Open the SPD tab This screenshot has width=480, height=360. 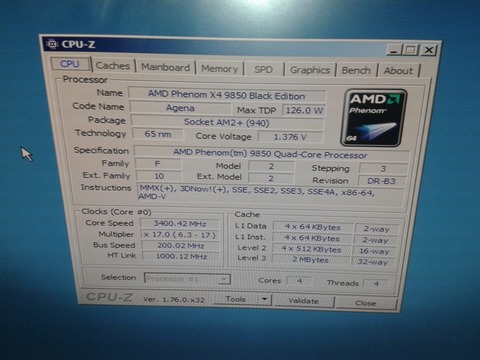coord(263,69)
